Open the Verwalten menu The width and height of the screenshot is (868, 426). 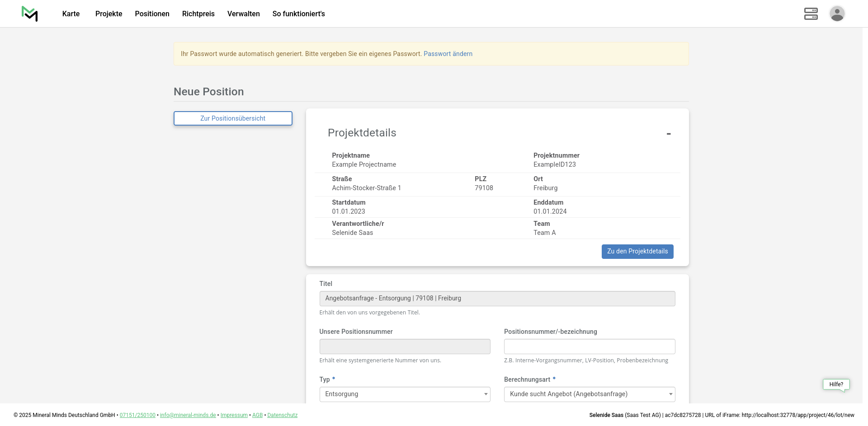[243, 14]
